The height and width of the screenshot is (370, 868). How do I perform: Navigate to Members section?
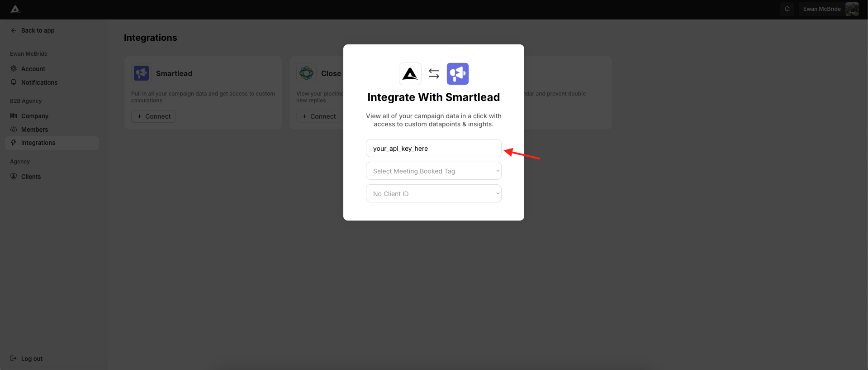coord(34,130)
